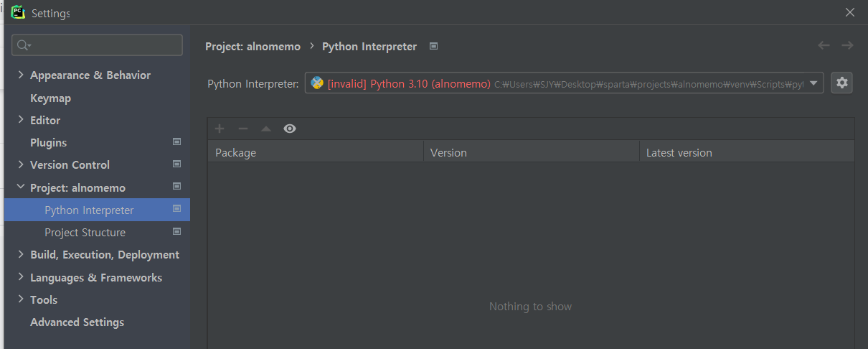Click the interpreter settings gear button
Image resolution: width=868 pixels, height=349 pixels.
pyautogui.click(x=842, y=83)
